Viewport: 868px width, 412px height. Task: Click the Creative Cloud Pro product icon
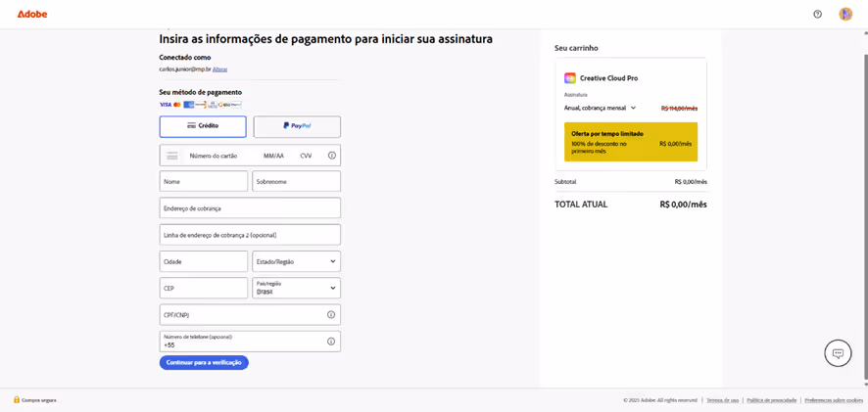(570, 78)
